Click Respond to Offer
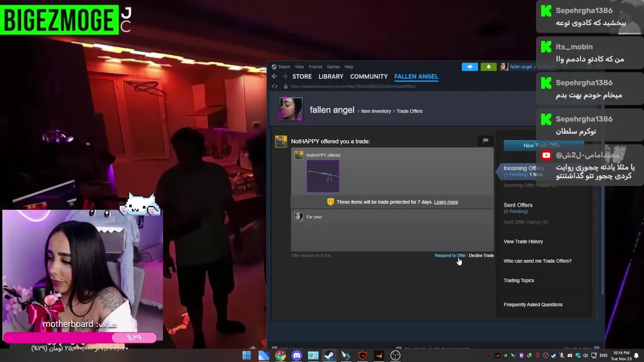Screen dimensions: 644x362 450,255
